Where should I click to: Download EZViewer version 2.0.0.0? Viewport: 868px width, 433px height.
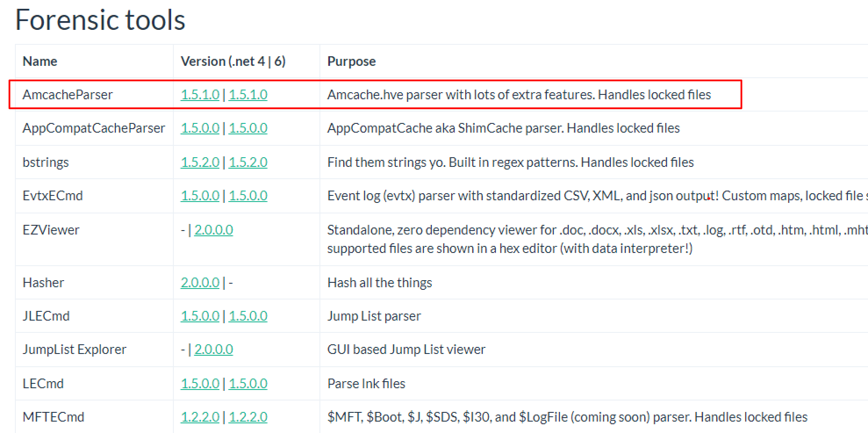213,230
